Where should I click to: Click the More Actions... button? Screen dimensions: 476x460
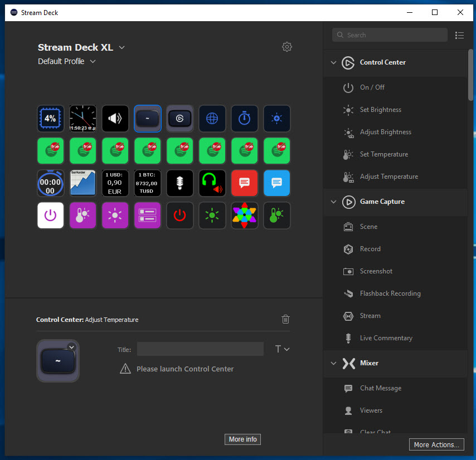tap(436, 444)
